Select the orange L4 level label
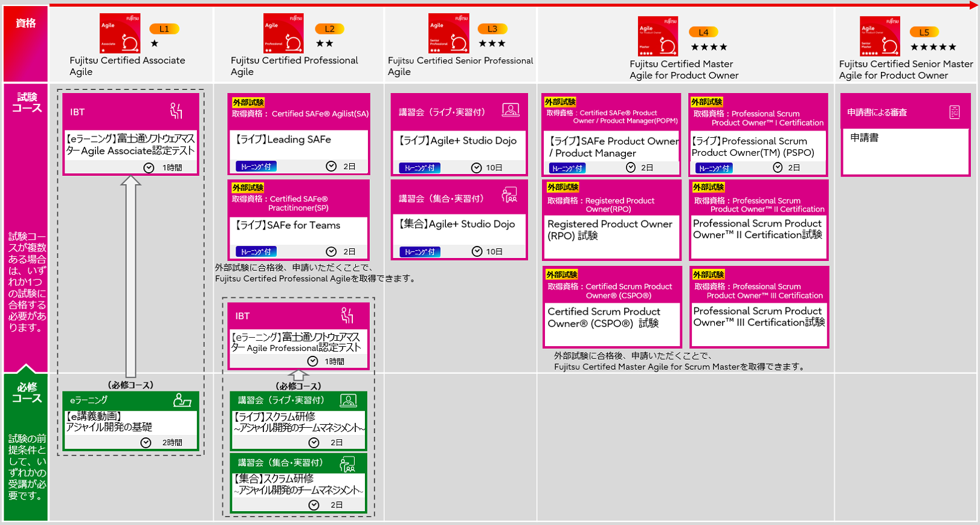Viewport: 980px width, 525px height. point(703,33)
